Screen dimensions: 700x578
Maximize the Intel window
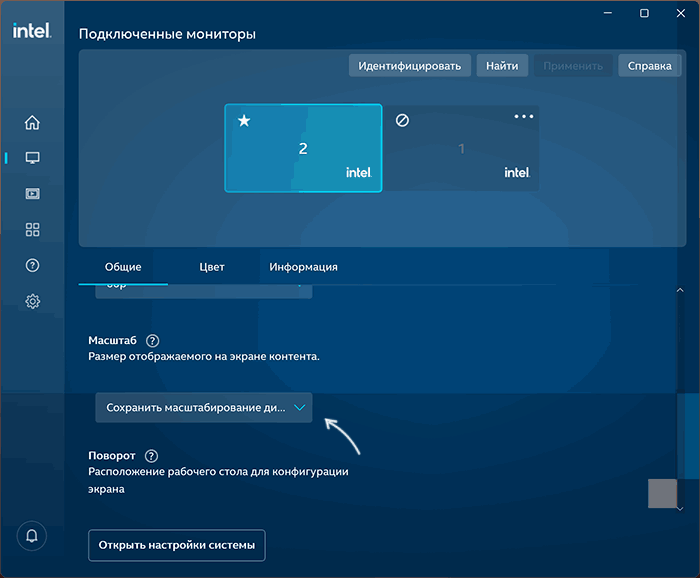[644, 13]
